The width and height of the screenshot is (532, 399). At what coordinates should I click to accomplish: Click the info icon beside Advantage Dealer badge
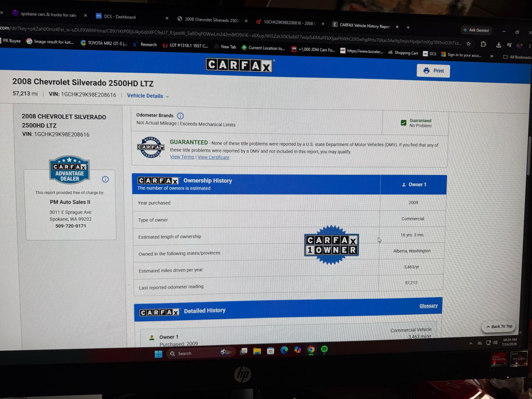[x=105, y=179]
